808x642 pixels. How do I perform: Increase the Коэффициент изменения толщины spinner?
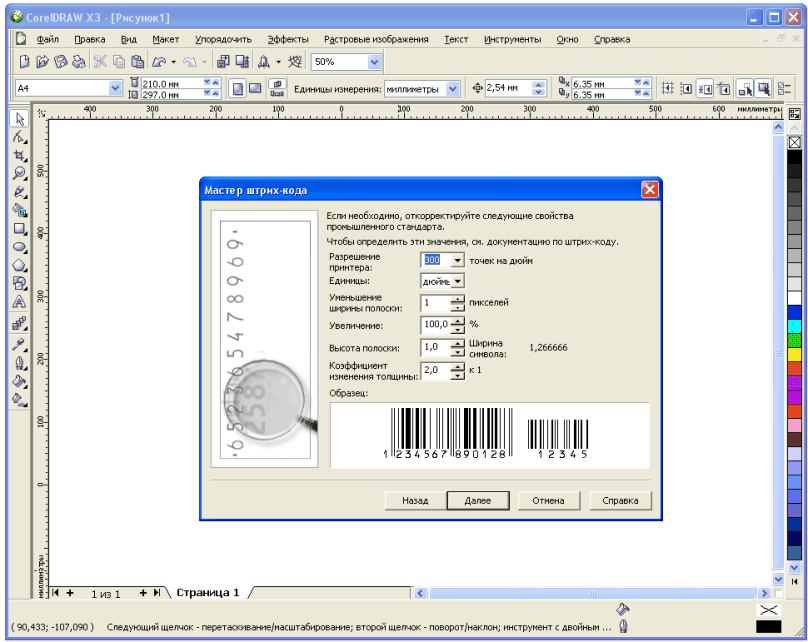click(x=457, y=366)
